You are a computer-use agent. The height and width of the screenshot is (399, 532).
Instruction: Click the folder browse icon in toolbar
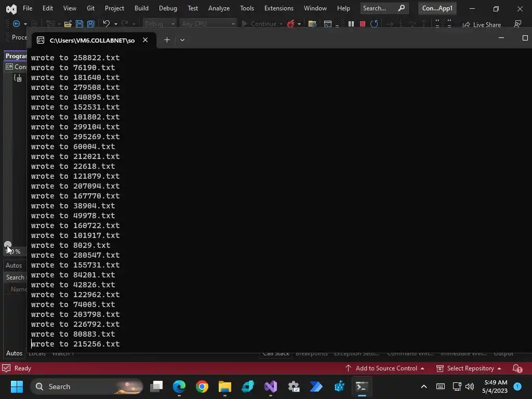(312, 24)
